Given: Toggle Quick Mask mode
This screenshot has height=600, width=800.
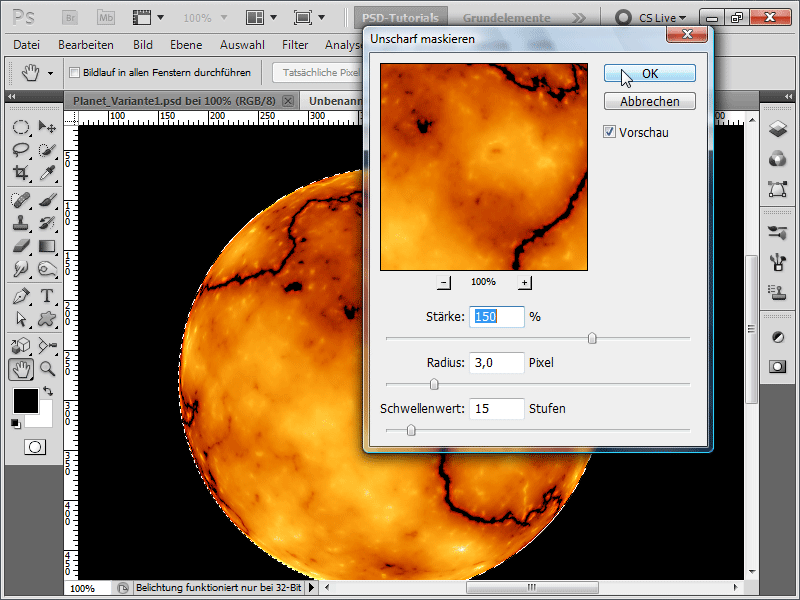Looking at the screenshot, I should click(x=35, y=447).
